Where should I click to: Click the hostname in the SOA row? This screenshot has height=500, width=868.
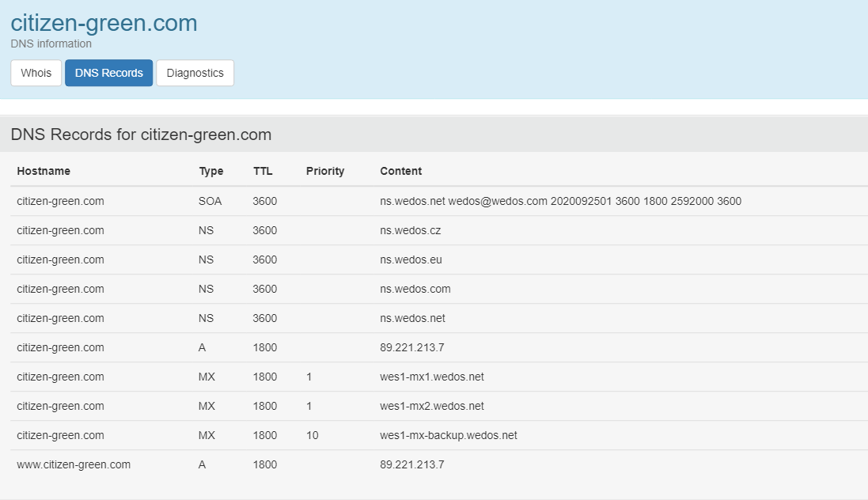coord(60,201)
